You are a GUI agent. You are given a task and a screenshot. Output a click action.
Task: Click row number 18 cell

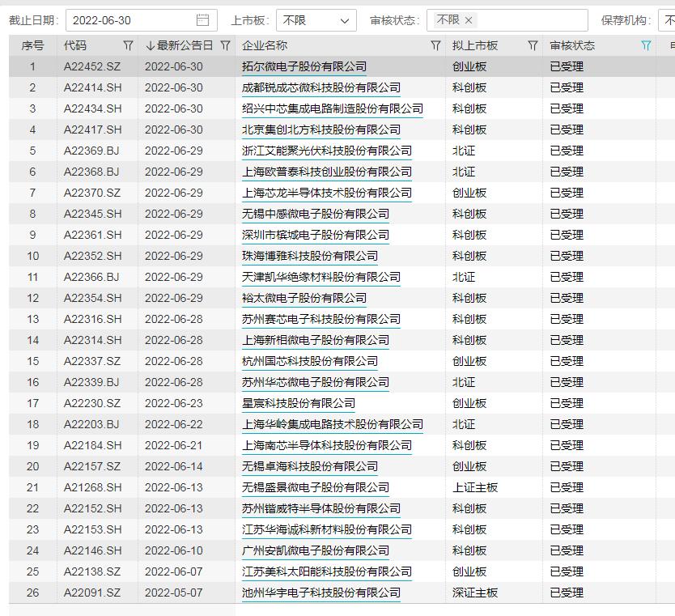32,425
